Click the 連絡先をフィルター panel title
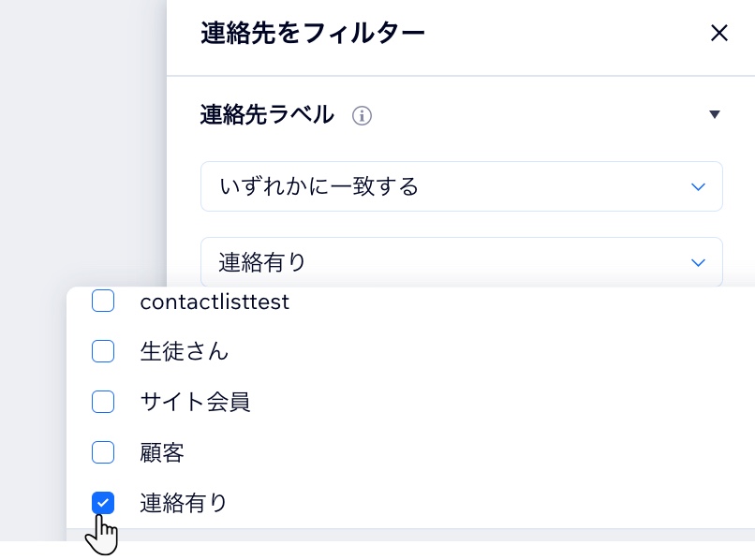 312,33
